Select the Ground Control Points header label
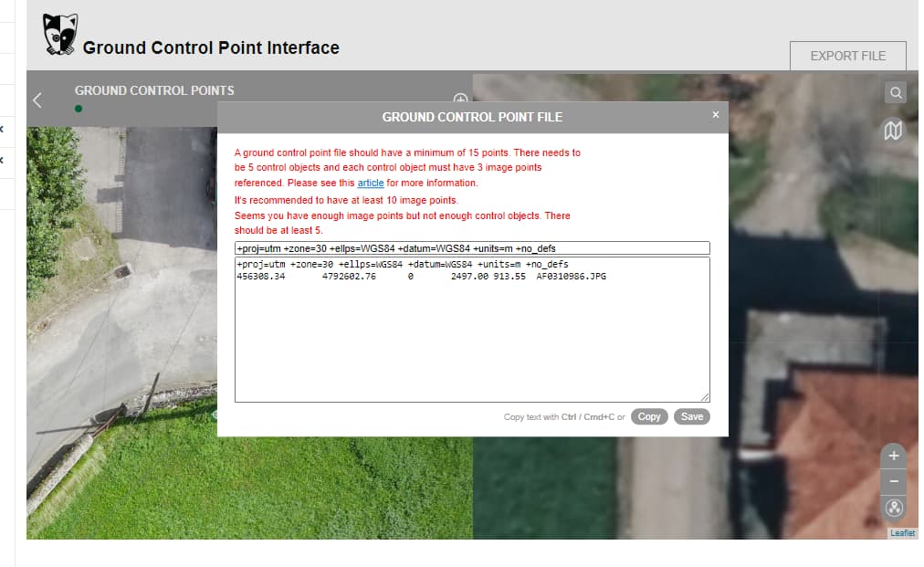Image resolution: width=924 pixels, height=567 pixels. click(155, 90)
